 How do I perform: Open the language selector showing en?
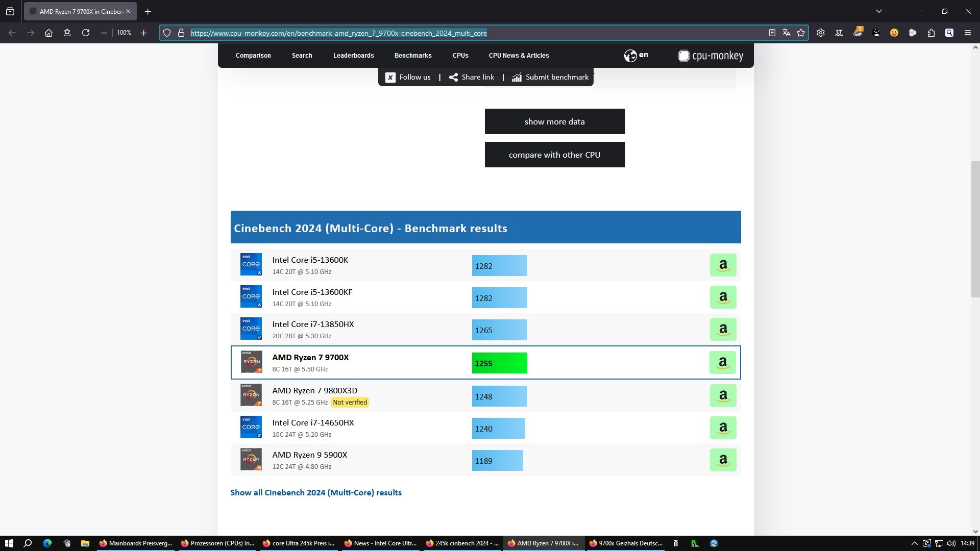click(x=636, y=55)
